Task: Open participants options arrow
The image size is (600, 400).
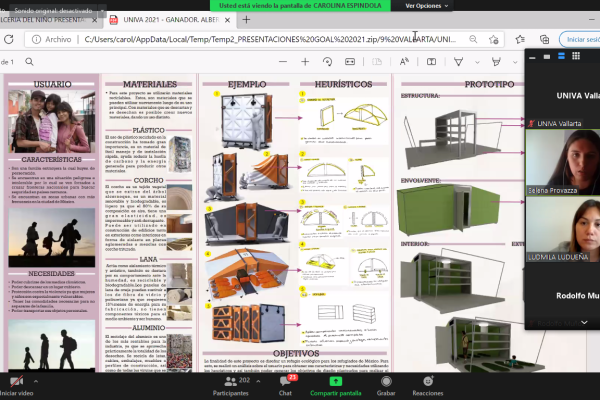Action: pyautogui.click(x=258, y=381)
